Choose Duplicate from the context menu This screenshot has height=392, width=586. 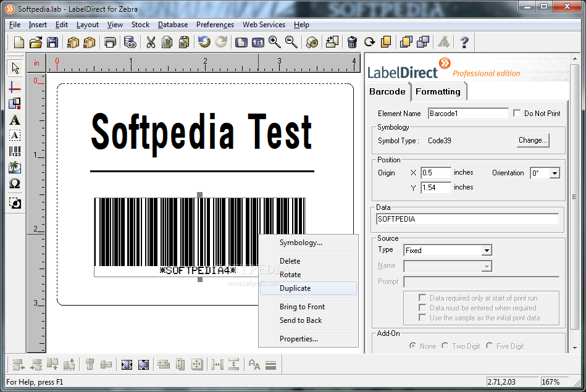point(308,288)
